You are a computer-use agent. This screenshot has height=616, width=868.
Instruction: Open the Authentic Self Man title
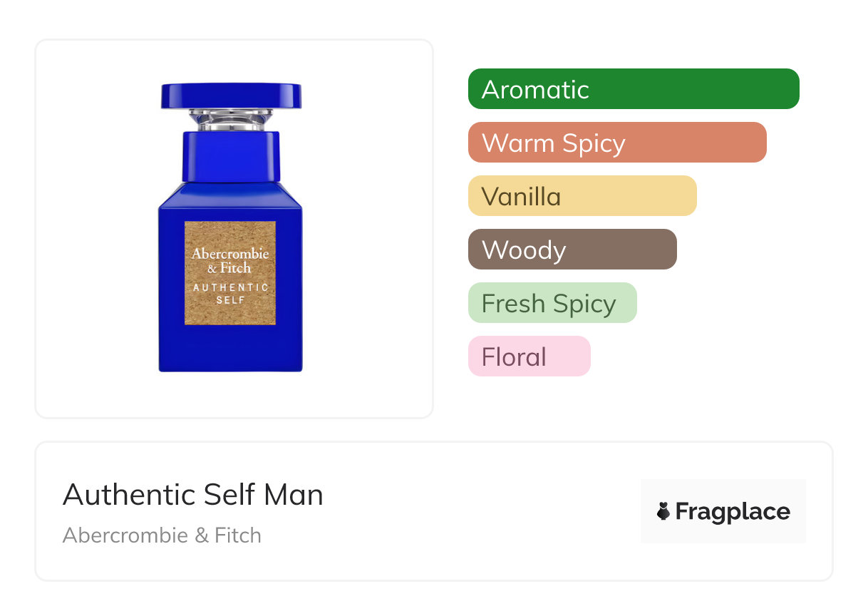click(192, 495)
